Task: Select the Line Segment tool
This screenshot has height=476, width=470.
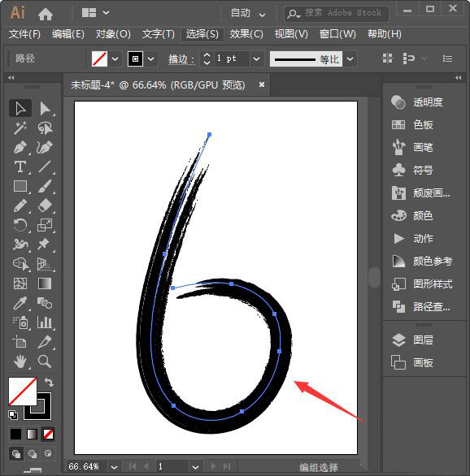Action: pyautogui.click(x=45, y=167)
